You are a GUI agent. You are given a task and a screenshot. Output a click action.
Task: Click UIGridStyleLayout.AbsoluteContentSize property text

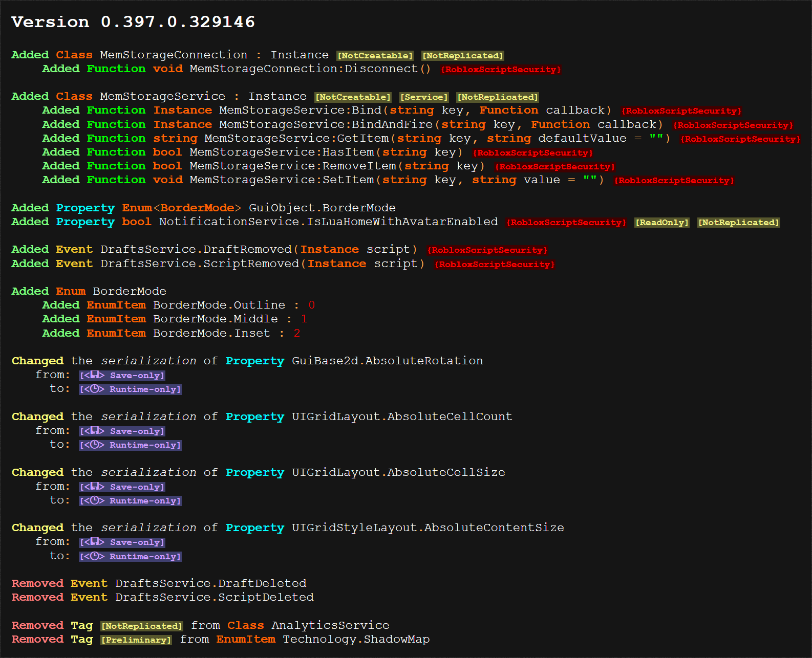[x=428, y=528]
